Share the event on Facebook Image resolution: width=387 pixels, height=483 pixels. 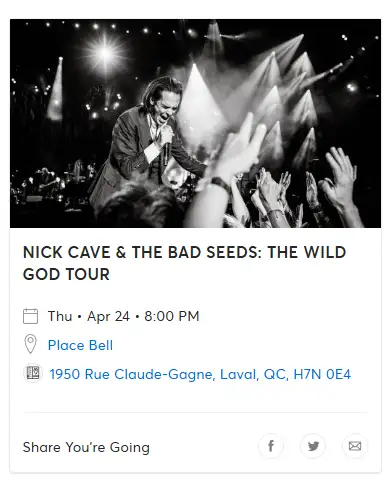[271, 446]
